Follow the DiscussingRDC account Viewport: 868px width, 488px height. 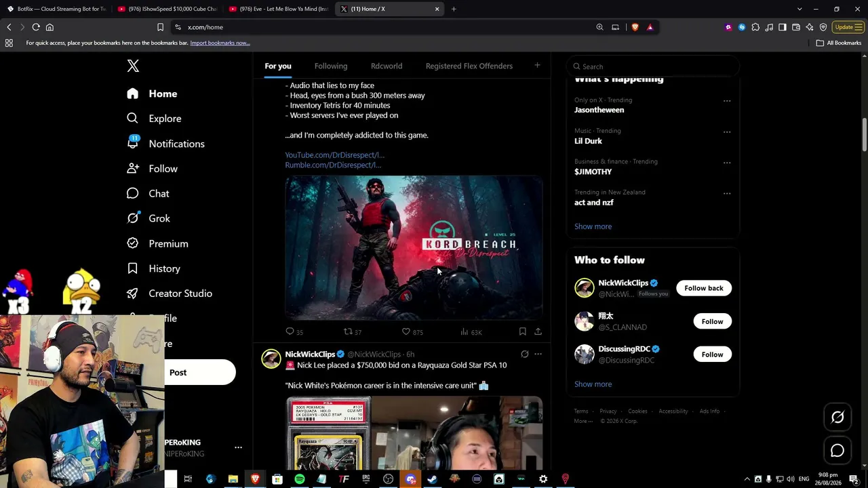[x=712, y=354]
